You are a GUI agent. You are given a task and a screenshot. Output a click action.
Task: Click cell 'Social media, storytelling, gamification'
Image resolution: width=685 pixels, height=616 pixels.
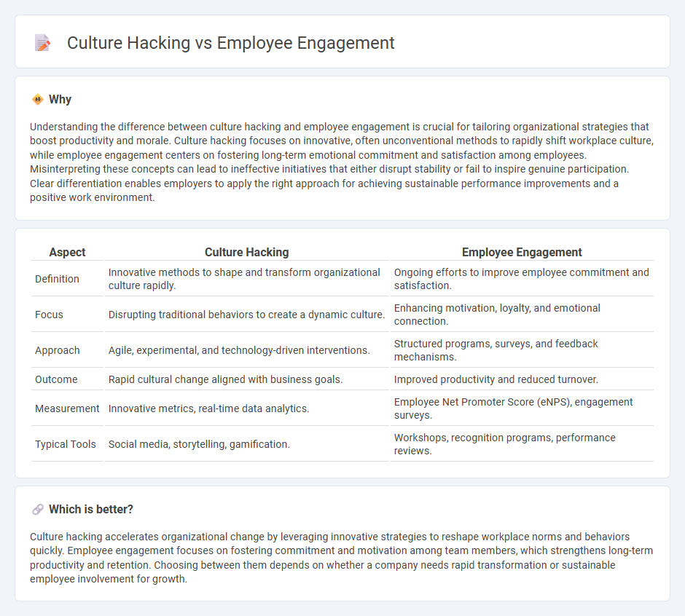[x=247, y=444]
